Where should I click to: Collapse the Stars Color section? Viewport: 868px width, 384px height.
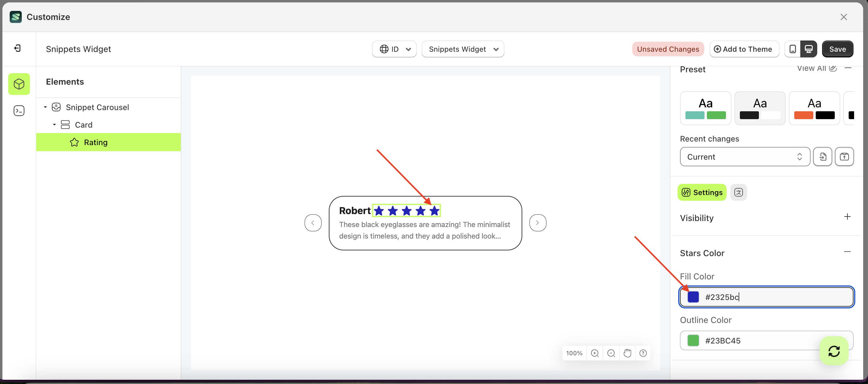847,252
